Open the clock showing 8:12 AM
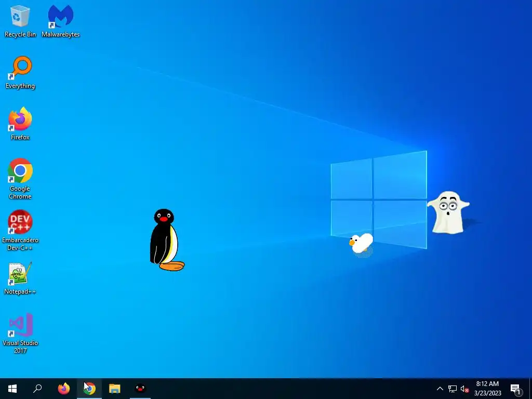Screen dimensions: 532x399 pos(487,389)
